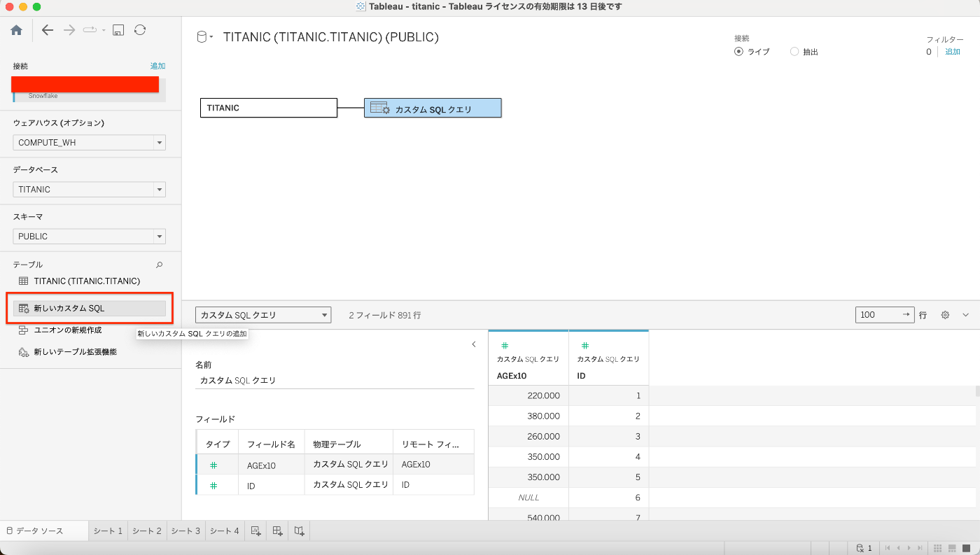Click the TITANIC table box on canvas
The width and height of the screenshot is (980, 555).
(x=269, y=108)
